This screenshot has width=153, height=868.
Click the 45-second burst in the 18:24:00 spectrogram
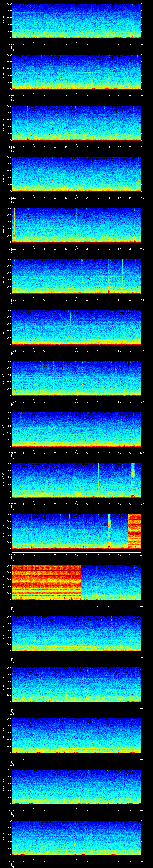[x=109, y=532]
